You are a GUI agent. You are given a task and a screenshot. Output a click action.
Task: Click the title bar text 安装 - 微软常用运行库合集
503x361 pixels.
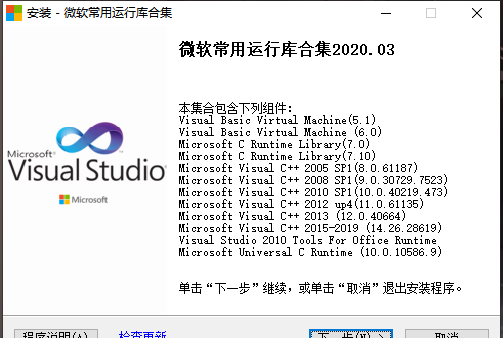(x=99, y=13)
